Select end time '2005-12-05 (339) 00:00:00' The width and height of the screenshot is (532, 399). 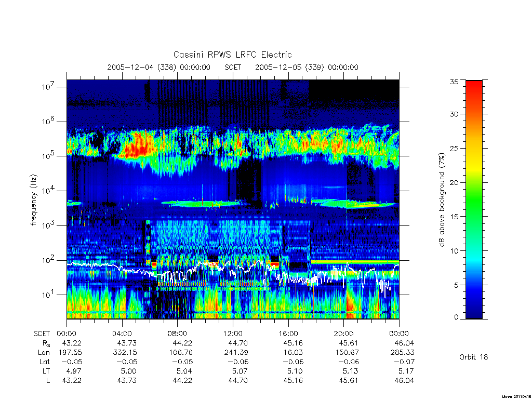[x=307, y=67]
